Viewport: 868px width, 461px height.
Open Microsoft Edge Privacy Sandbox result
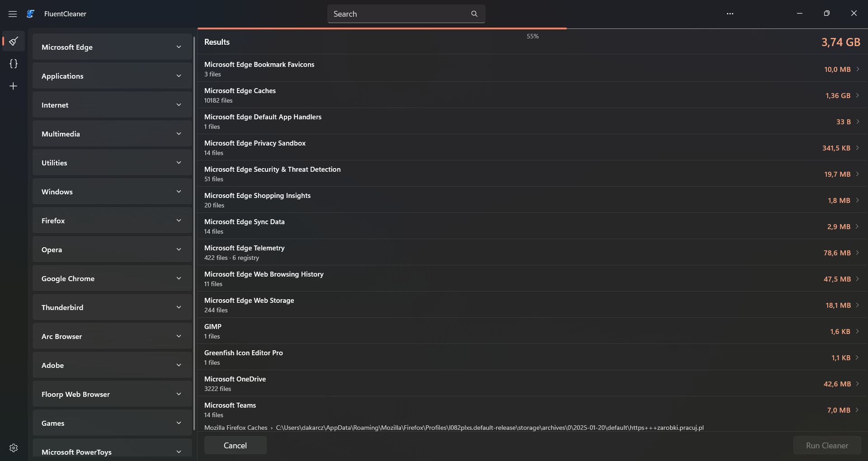coord(532,147)
